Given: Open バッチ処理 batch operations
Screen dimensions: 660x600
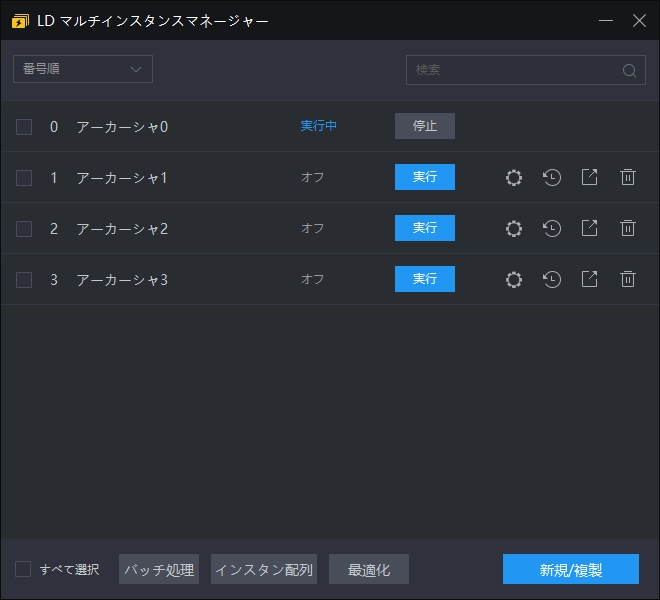Looking at the screenshot, I should [x=159, y=569].
